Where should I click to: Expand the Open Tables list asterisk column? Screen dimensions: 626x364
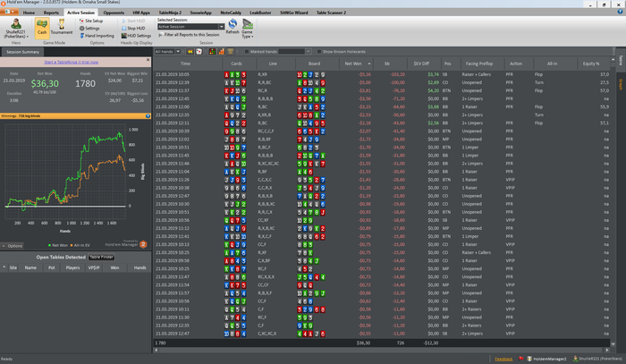(4, 267)
